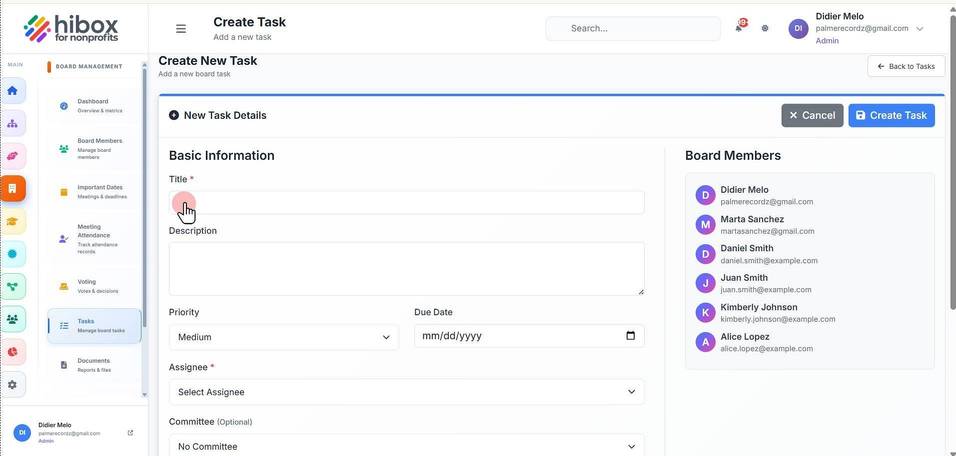Select Tasks menu item

[x=94, y=326]
